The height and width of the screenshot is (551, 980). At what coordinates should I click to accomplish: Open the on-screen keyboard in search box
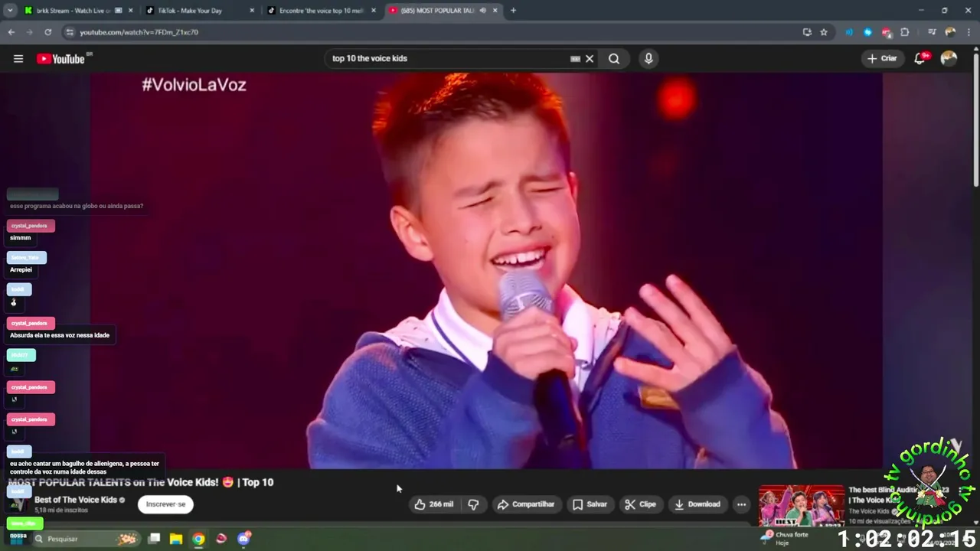(x=575, y=59)
